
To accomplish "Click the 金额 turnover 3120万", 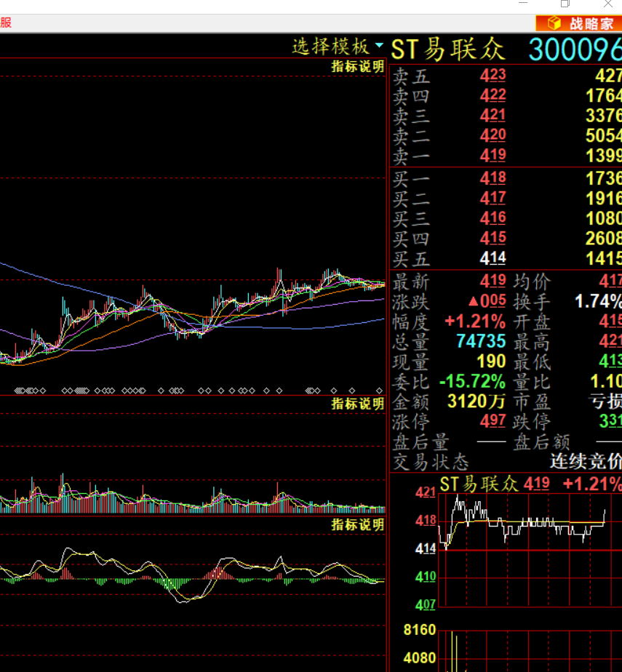I will (477, 401).
